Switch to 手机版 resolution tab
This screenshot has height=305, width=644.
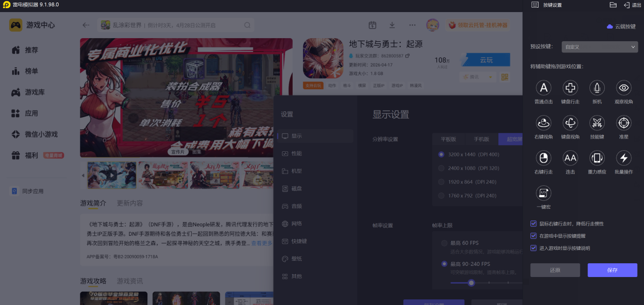click(x=482, y=139)
